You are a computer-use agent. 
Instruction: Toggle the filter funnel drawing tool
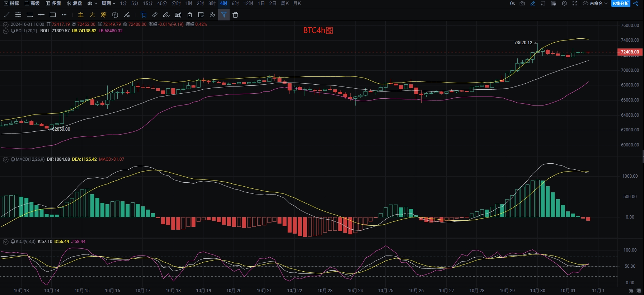point(224,15)
